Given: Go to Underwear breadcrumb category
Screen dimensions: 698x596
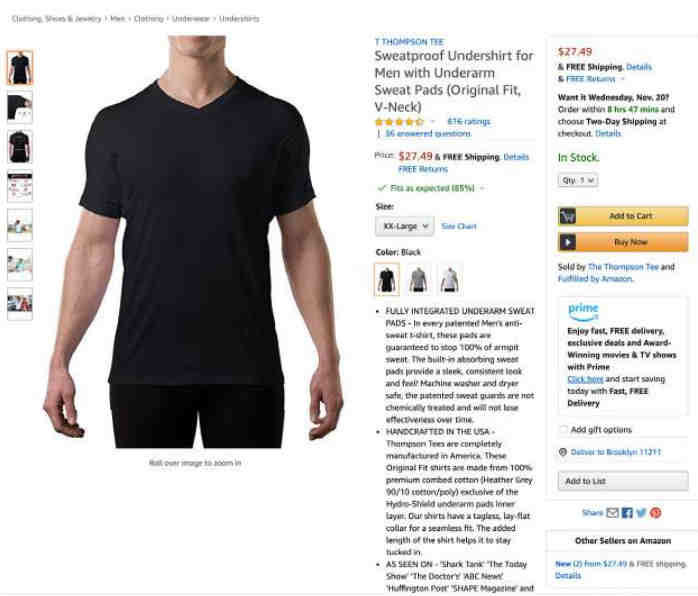Looking at the screenshot, I should [x=191, y=19].
